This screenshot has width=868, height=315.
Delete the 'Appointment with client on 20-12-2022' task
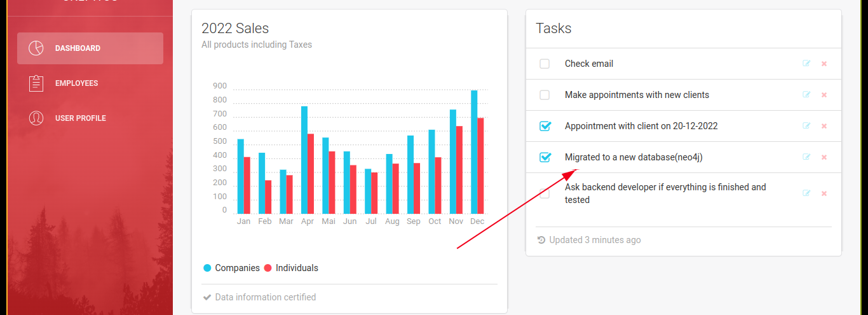click(x=824, y=126)
